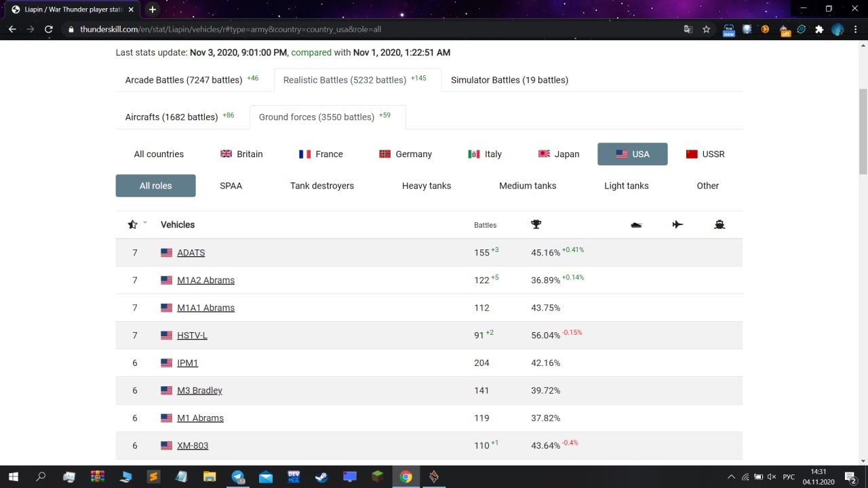Filter by Light tanks role
This screenshot has height=488, width=868.
point(627,186)
